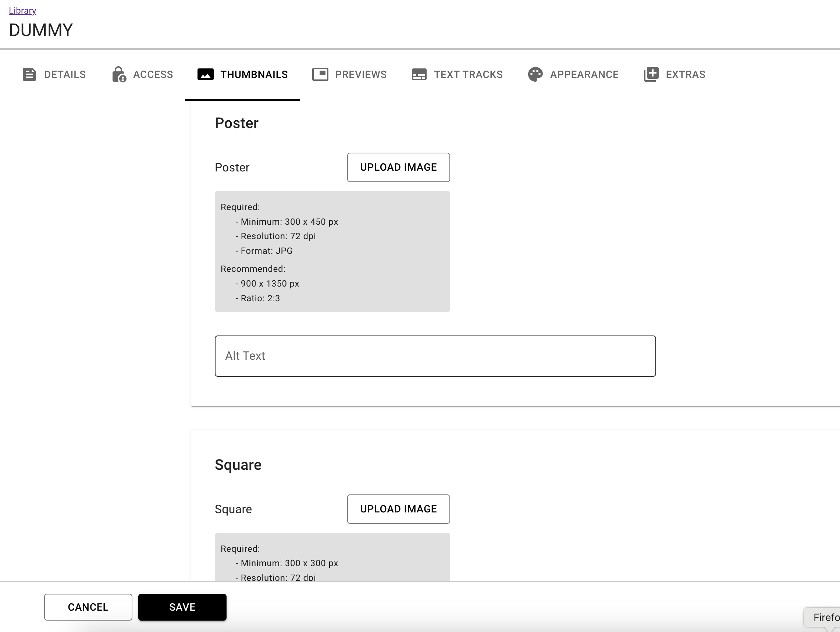Select the THUMBNAILS tab label
This screenshot has height=632, width=840.
pos(254,74)
